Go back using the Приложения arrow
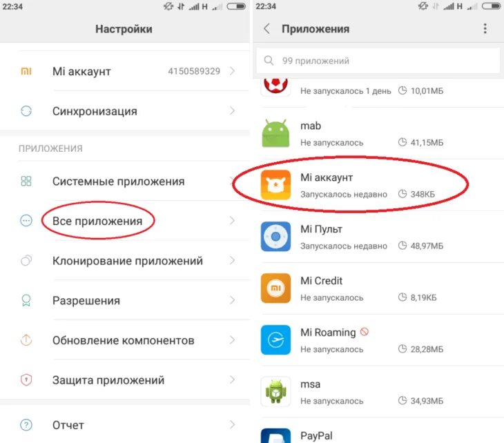The height and width of the screenshot is (443, 504). click(x=266, y=28)
